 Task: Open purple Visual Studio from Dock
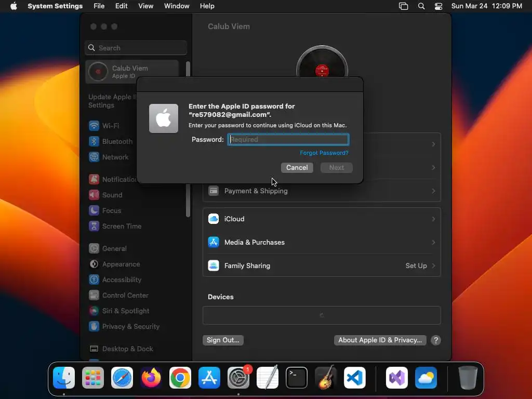[396, 378]
